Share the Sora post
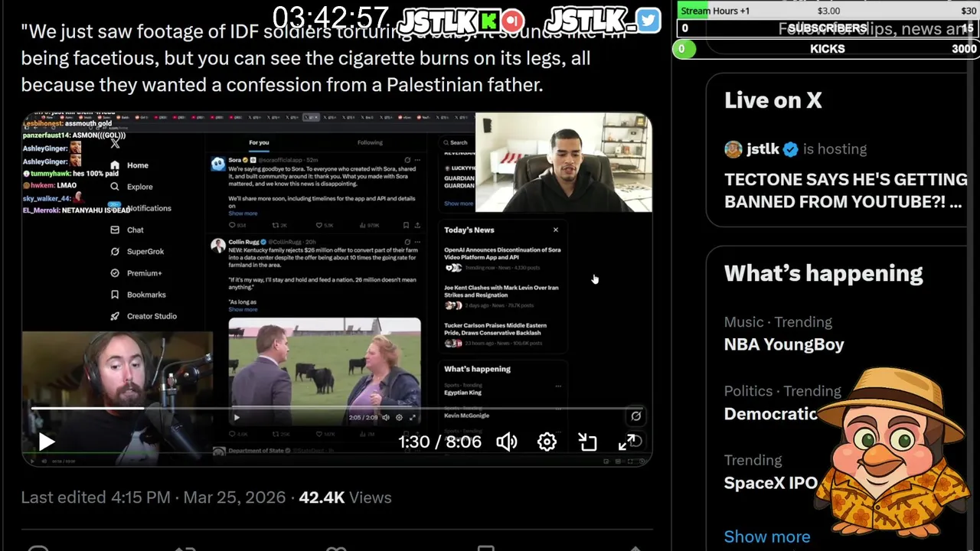Viewport: 980px width, 551px height. point(417,225)
